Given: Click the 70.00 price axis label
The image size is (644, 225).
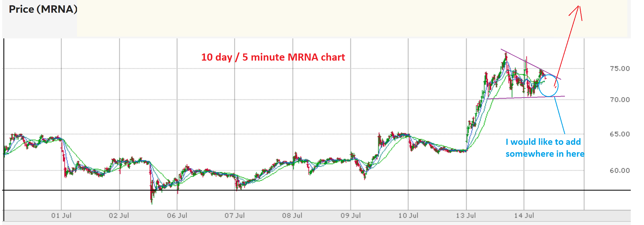Looking at the screenshot, I should point(620,100).
